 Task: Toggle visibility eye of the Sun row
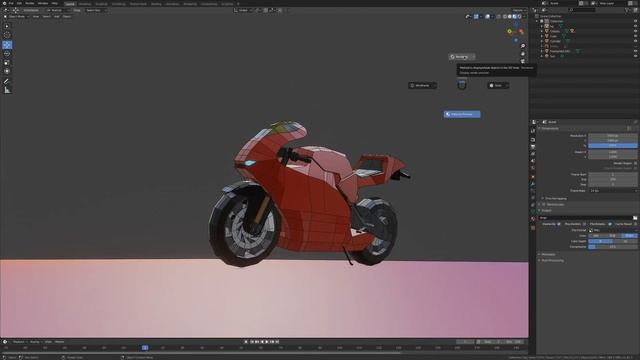click(x=636, y=56)
